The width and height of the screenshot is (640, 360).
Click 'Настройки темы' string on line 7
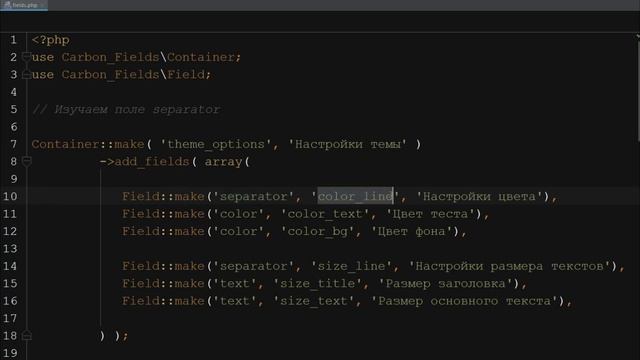tap(347, 144)
